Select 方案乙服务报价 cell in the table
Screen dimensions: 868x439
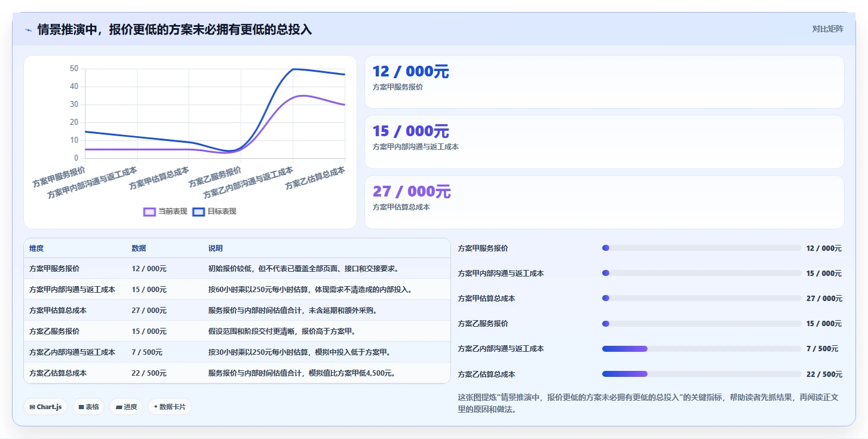[x=54, y=331]
